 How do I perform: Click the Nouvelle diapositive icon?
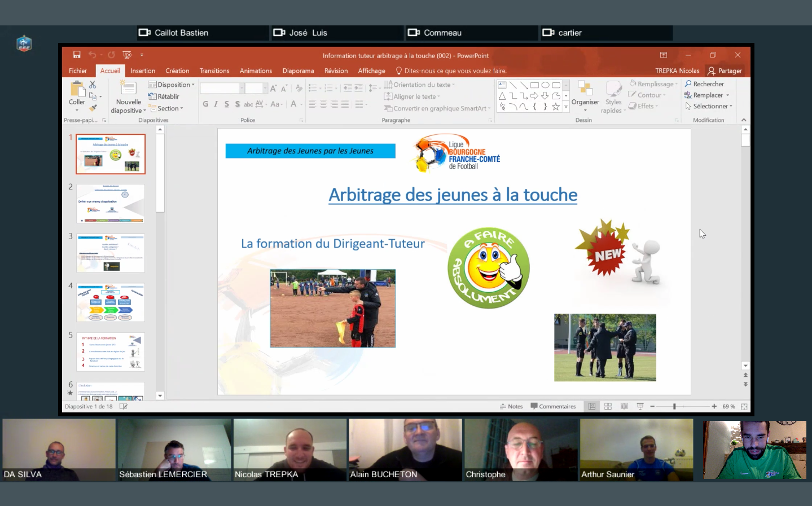tap(129, 88)
